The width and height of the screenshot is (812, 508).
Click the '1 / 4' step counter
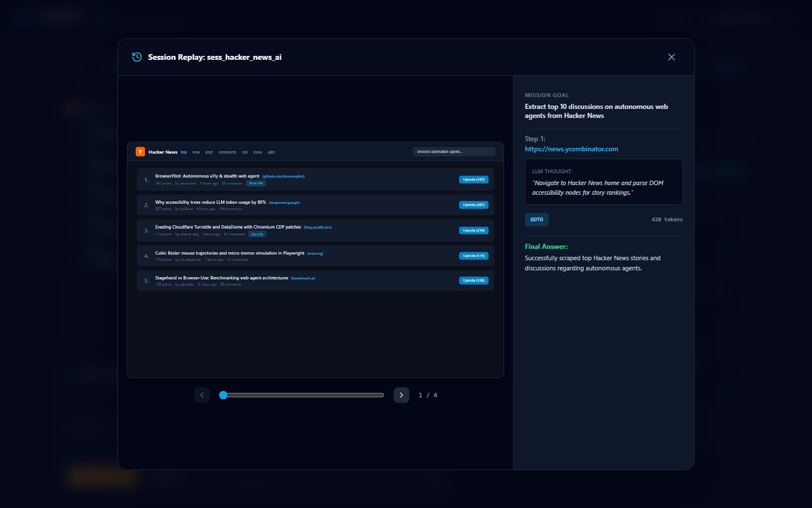428,395
